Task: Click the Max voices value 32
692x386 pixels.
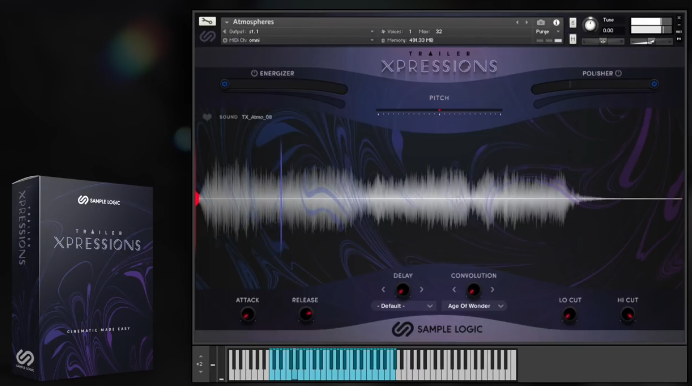Action: click(439, 31)
